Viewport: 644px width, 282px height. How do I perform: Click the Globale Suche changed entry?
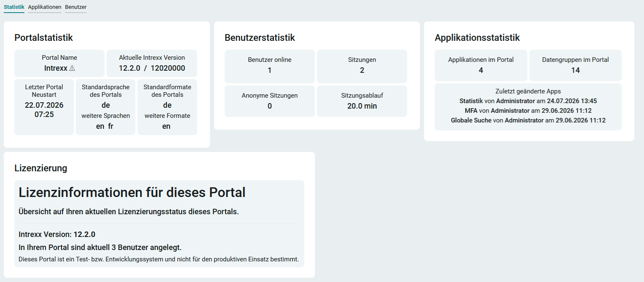pos(528,120)
